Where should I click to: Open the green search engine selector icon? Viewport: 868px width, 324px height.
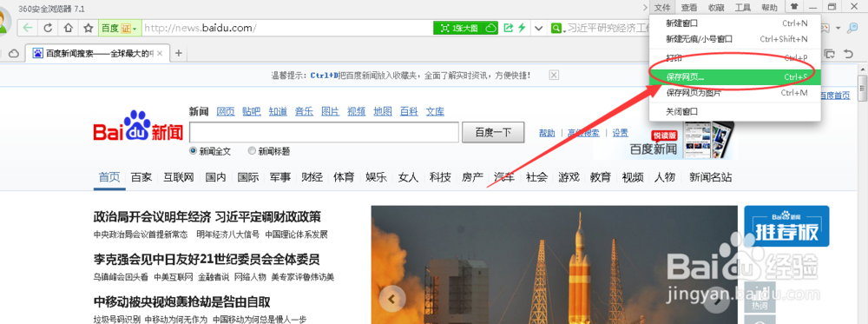(x=557, y=28)
